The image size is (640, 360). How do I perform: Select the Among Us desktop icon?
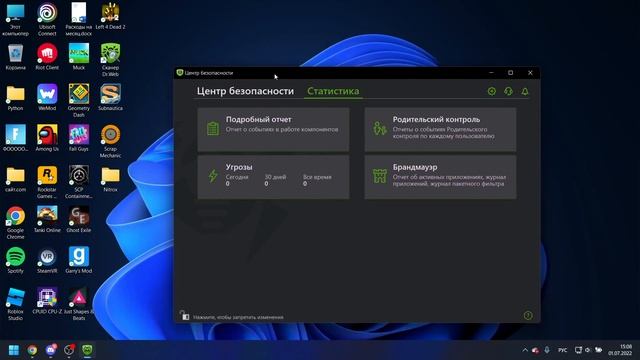[47, 138]
